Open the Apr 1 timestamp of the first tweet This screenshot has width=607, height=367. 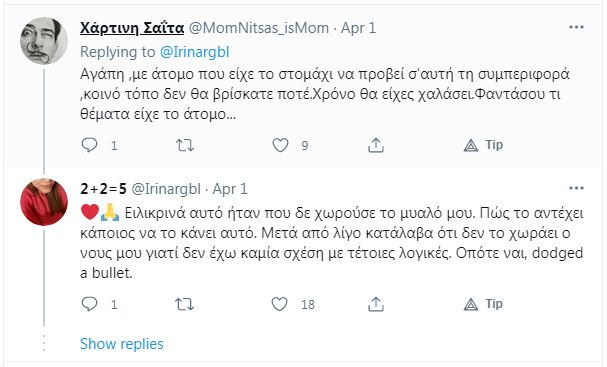[x=358, y=28]
